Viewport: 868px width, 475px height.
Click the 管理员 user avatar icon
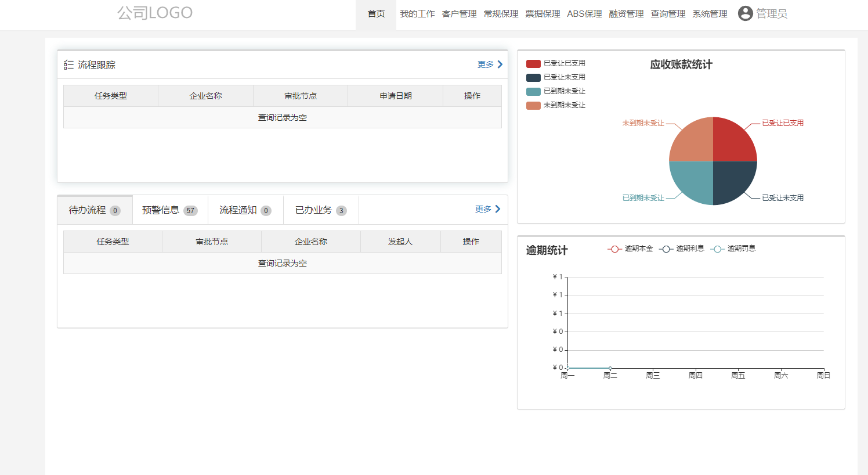(746, 13)
